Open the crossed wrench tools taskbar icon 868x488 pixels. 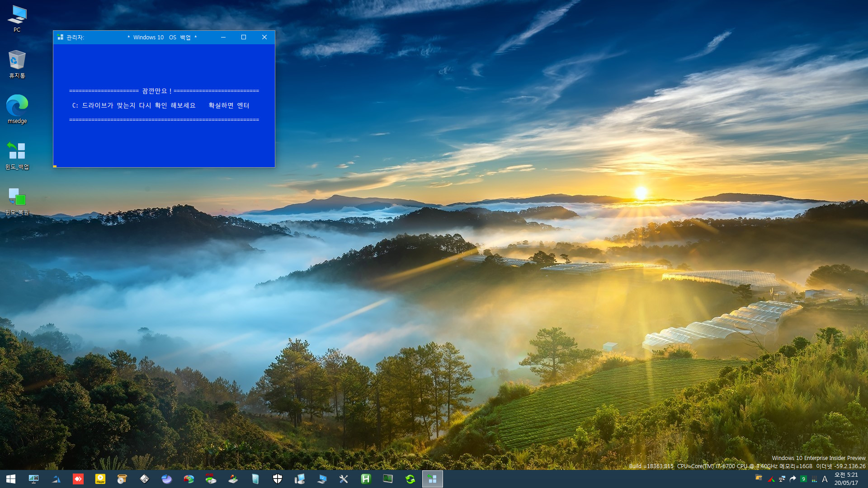coord(344,479)
